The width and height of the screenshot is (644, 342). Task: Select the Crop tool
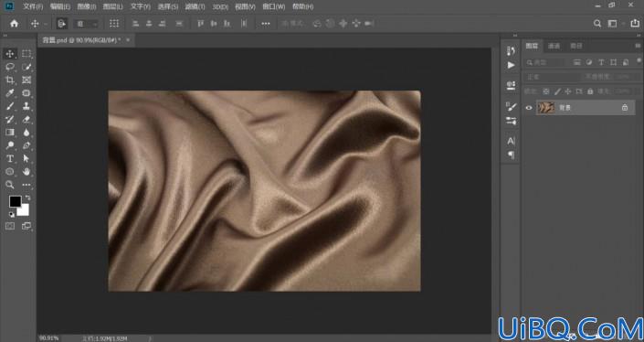[x=10, y=80]
